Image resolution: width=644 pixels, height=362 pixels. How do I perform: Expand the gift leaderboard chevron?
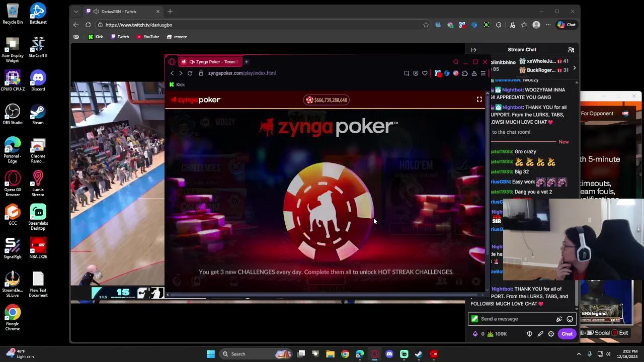point(574,68)
